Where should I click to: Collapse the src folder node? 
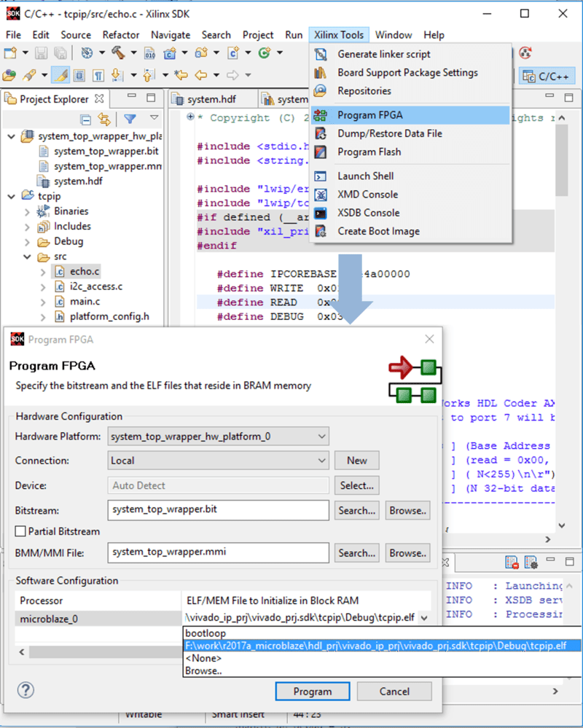(27, 257)
